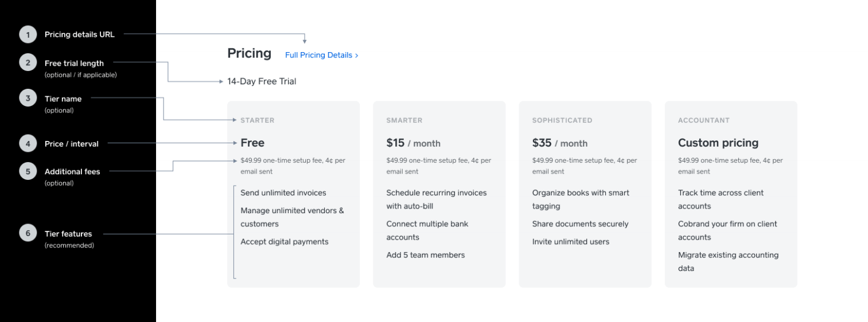Click the number 1 circle badge
Screen dimensions: 868x322
[x=28, y=34]
